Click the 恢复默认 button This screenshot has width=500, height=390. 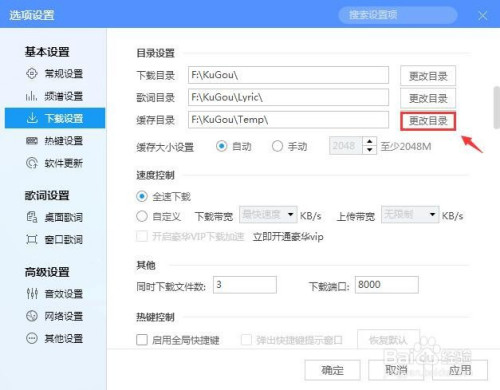388,340
